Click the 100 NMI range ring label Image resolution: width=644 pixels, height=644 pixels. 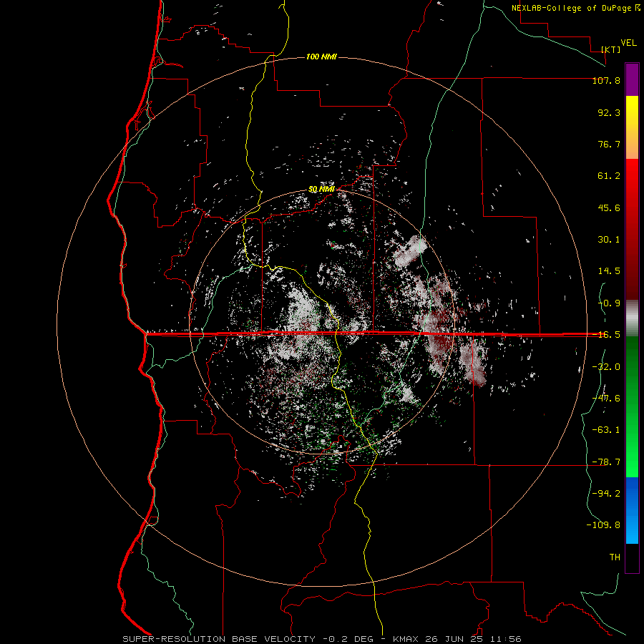click(321, 57)
